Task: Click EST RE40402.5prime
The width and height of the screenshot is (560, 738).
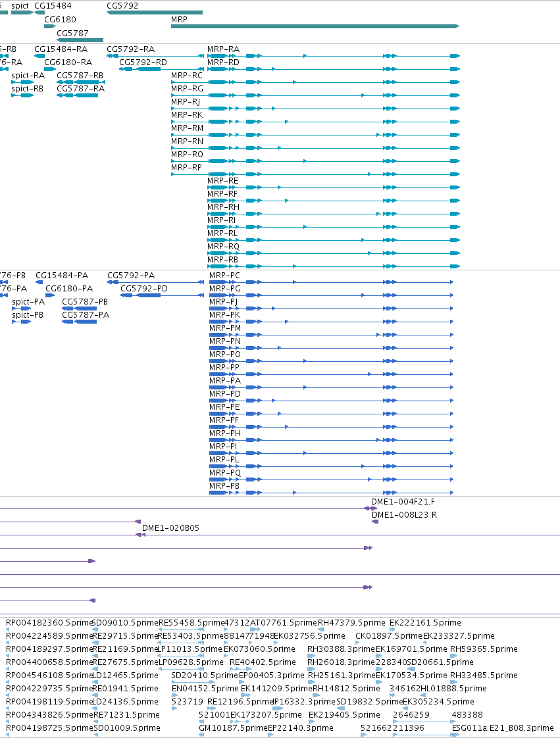Action: [263, 663]
